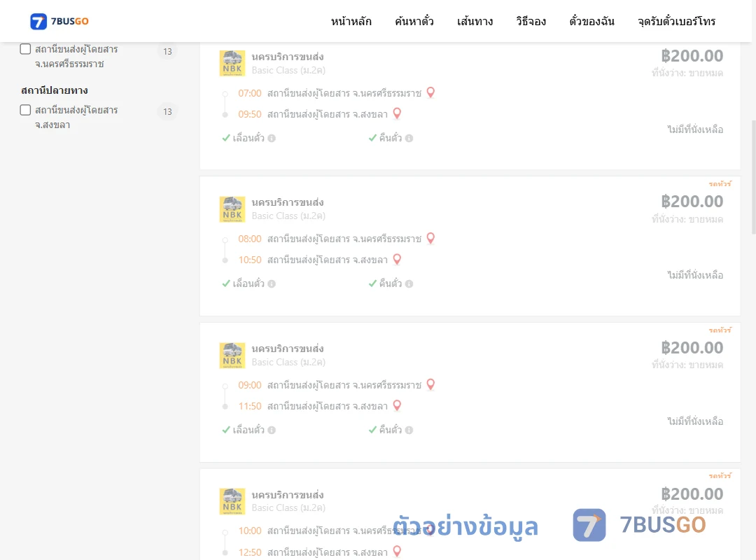Click ฿200.00 price on 08:00 trip
This screenshot has width=756, height=560.
pyautogui.click(x=692, y=202)
